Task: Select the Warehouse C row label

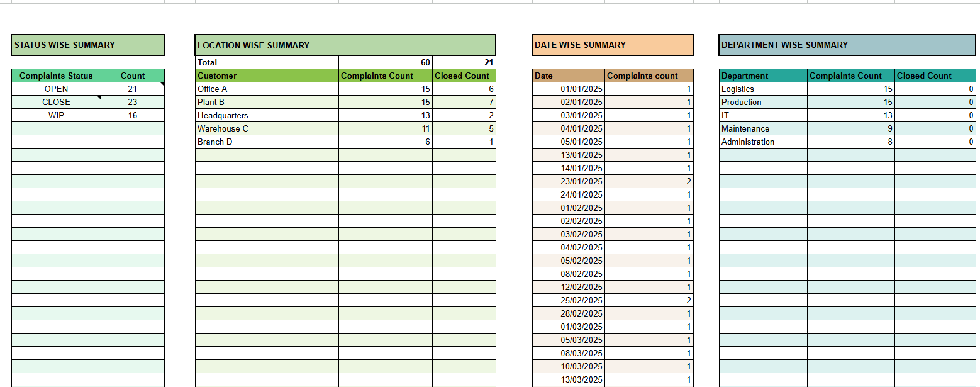Action: point(266,129)
